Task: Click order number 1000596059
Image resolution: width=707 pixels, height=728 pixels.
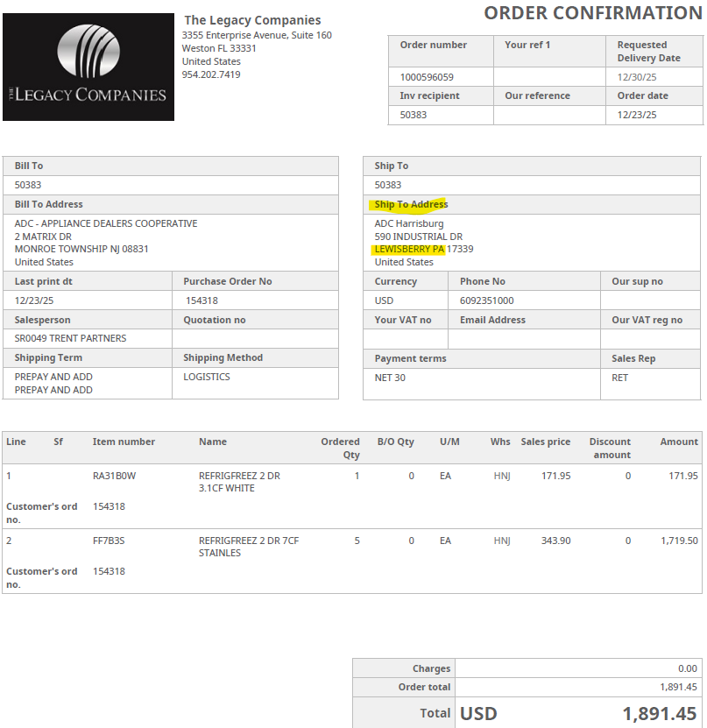Action: point(427,77)
